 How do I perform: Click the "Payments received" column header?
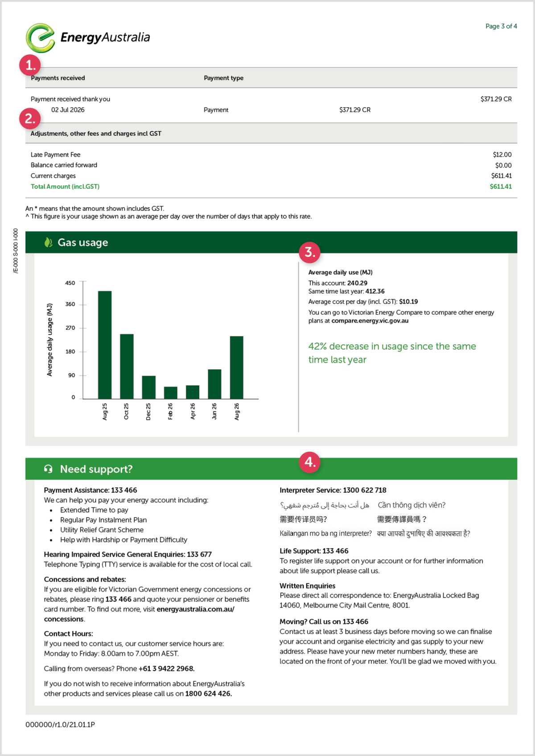point(58,78)
